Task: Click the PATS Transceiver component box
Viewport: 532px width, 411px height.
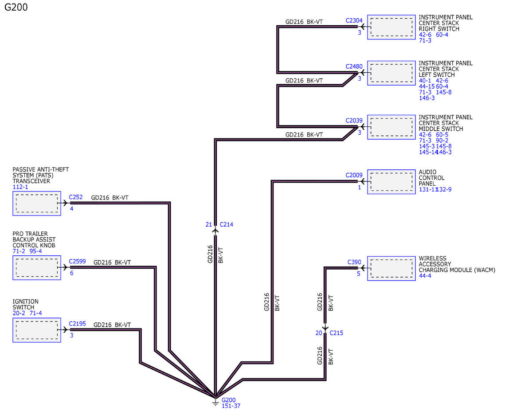Action: (x=37, y=204)
